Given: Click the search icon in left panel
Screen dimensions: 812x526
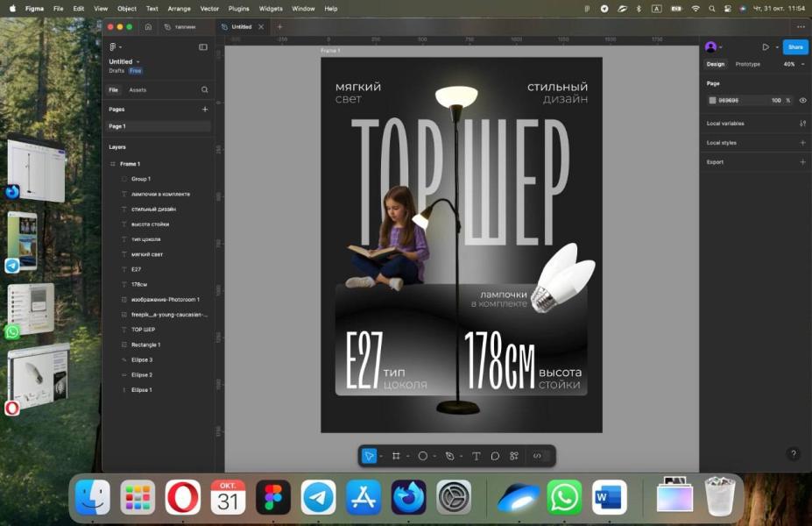Looking at the screenshot, I should click(x=205, y=89).
